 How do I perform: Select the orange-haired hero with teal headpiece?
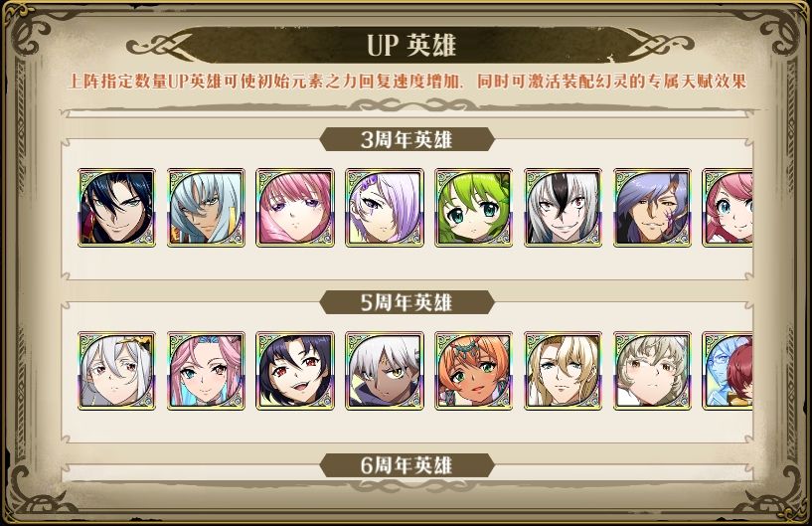[x=474, y=371]
